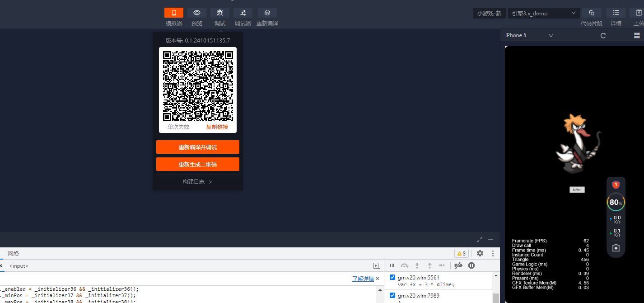Click the 重新编译并调试 button
Viewport: 644px width, 303px height.
[x=198, y=147]
